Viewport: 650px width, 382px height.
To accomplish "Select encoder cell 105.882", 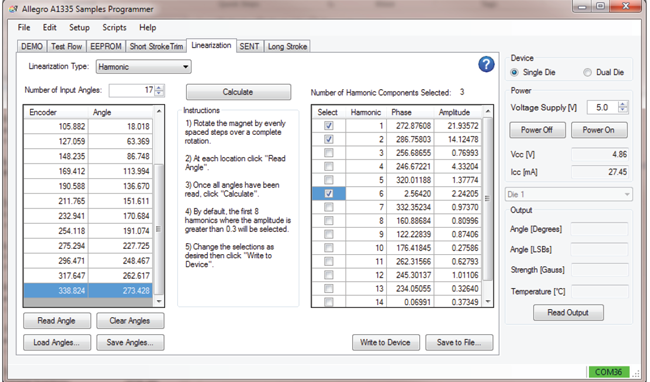I will click(x=56, y=126).
